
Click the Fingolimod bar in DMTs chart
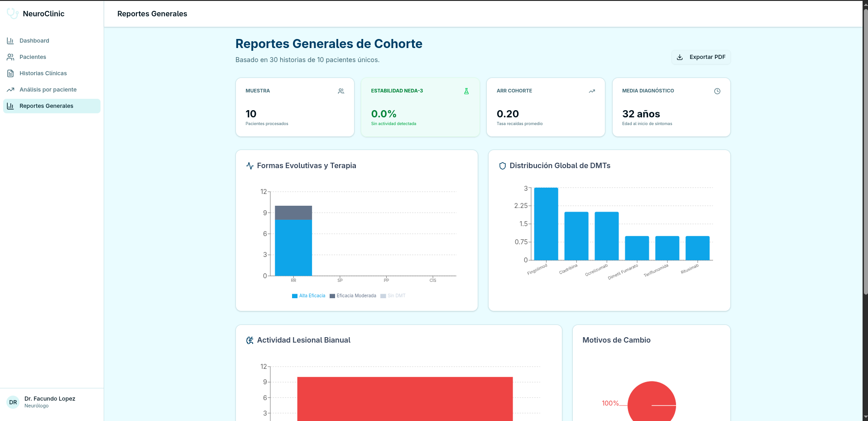tap(546, 224)
